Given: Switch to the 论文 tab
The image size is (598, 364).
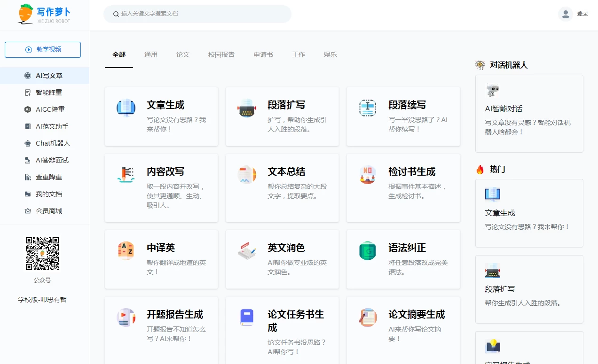Looking at the screenshot, I should [x=183, y=54].
